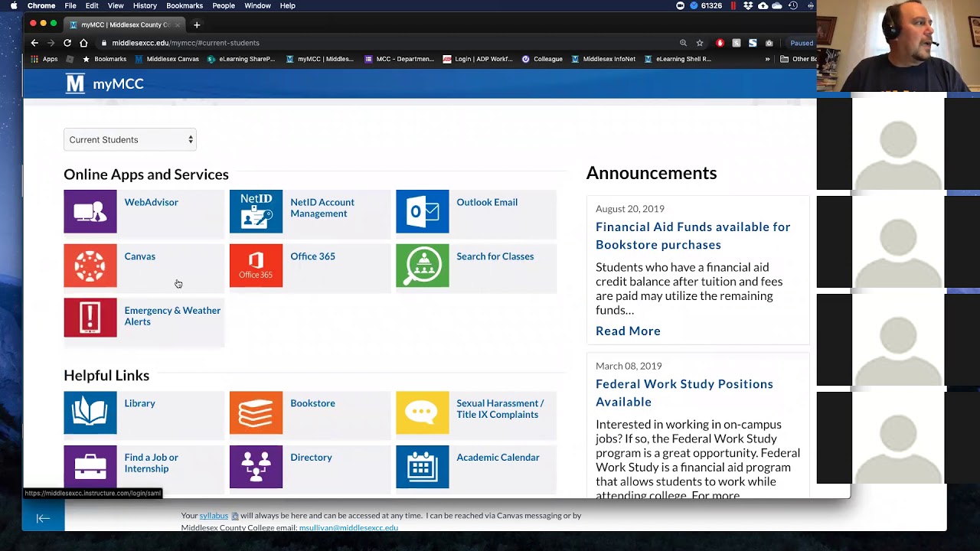Go to the browser home page icon
The width and height of the screenshot is (980, 551).
point(84,43)
